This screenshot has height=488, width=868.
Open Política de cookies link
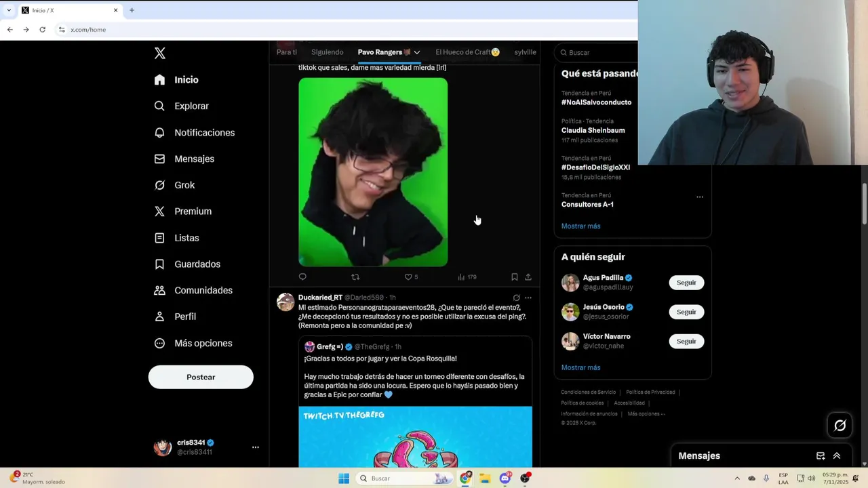click(x=582, y=403)
